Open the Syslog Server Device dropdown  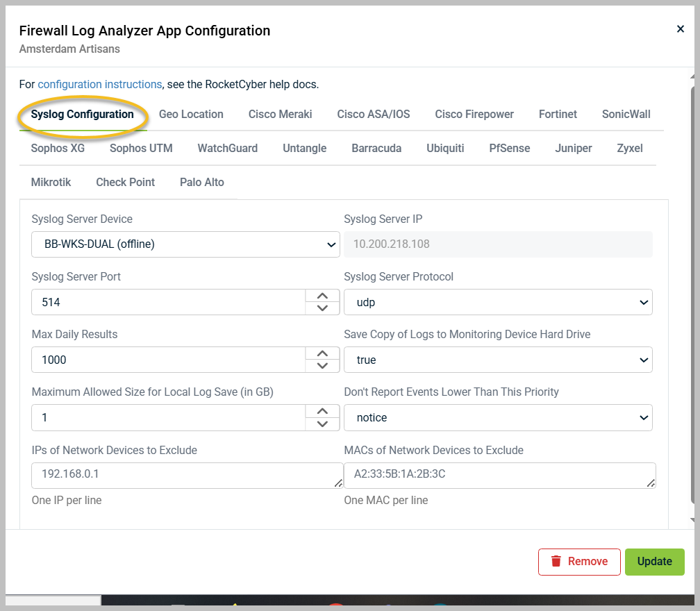point(185,244)
